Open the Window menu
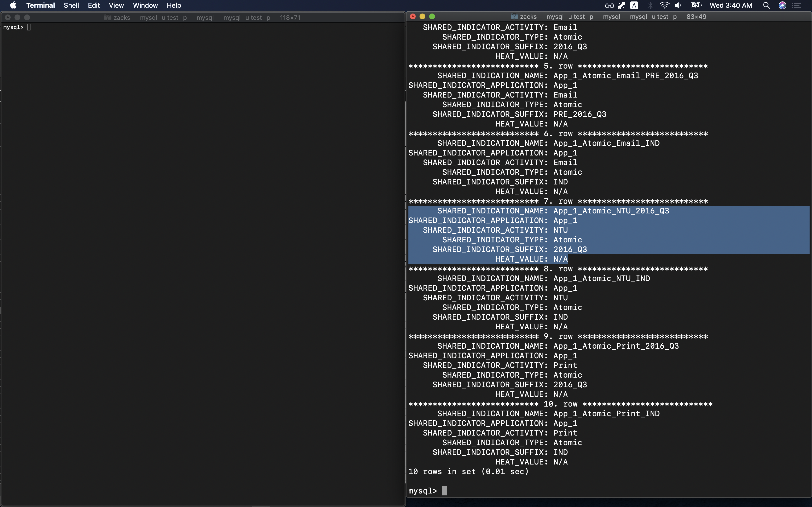 tap(145, 5)
